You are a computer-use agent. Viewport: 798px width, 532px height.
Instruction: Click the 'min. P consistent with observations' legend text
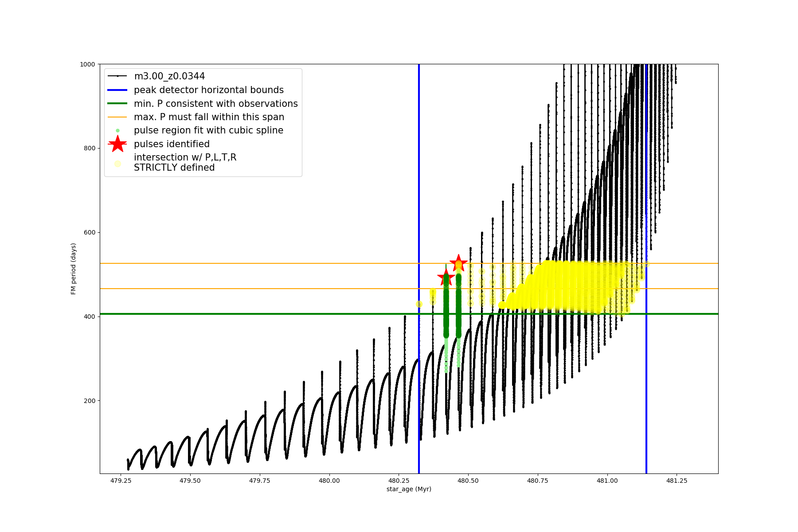pyautogui.click(x=215, y=104)
